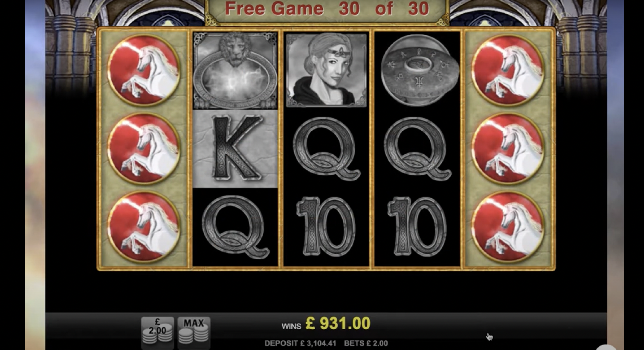This screenshot has height=350, width=644.
Task: Click the middle-right unicorn wild symbol
Action: 508,149
